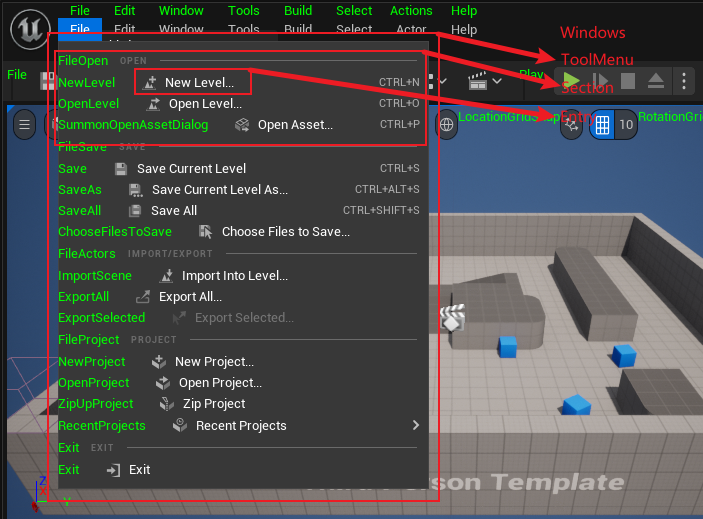Click the Open Asset icon
This screenshot has height=519, width=703.
coord(242,125)
